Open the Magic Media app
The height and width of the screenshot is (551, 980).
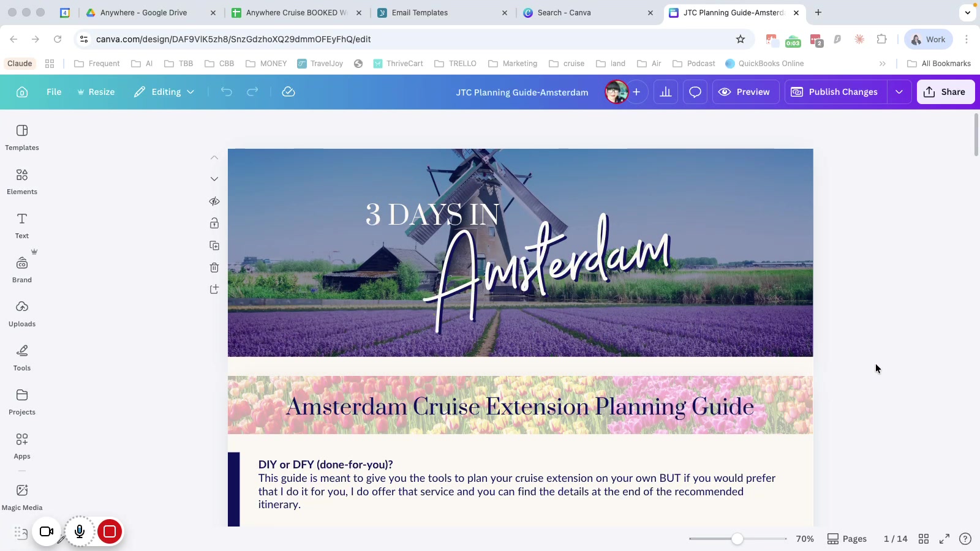point(22,497)
